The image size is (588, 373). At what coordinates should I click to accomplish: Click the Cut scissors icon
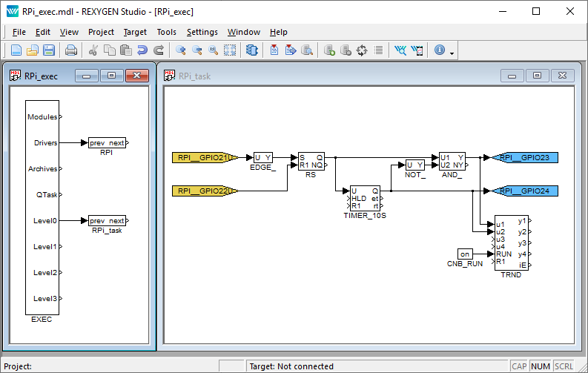coord(93,50)
